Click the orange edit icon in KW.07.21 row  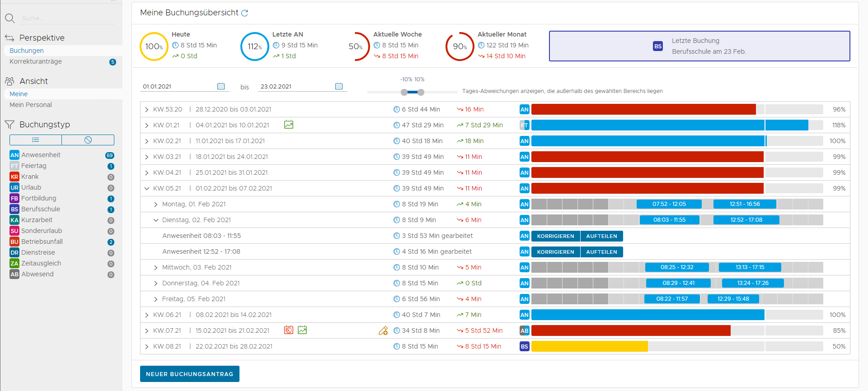coord(383,331)
